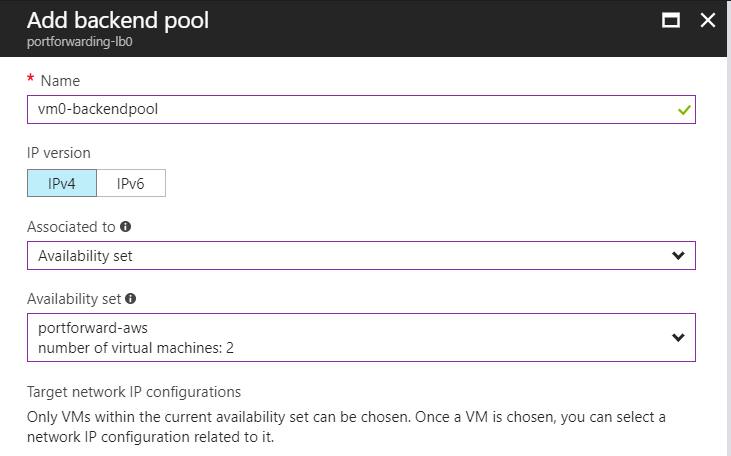This screenshot has width=731, height=456.
Task: Focus the vm0-backendpool name field
Action: (x=361, y=110)
